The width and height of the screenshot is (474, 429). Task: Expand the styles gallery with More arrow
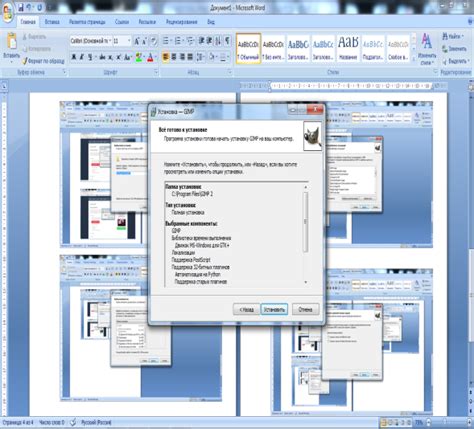click(x=414, y=58)
